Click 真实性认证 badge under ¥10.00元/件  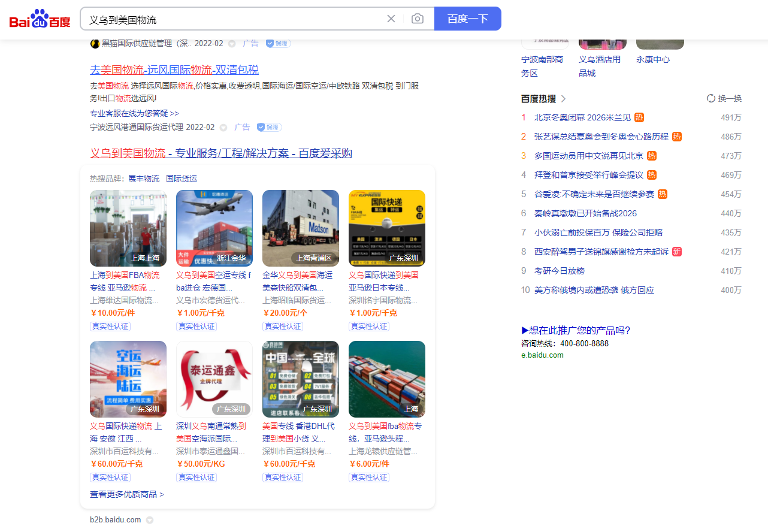110,327
